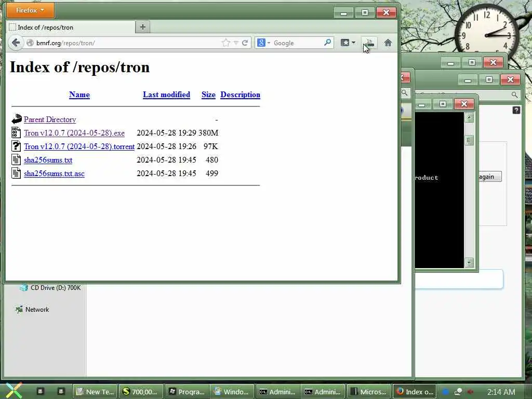
Task: Open sha256sums.txt.asc link
Action: [54, 174]
